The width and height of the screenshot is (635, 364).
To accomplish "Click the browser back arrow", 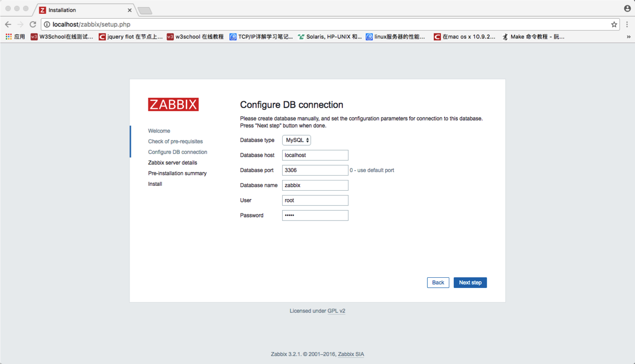I will (8, 24).
